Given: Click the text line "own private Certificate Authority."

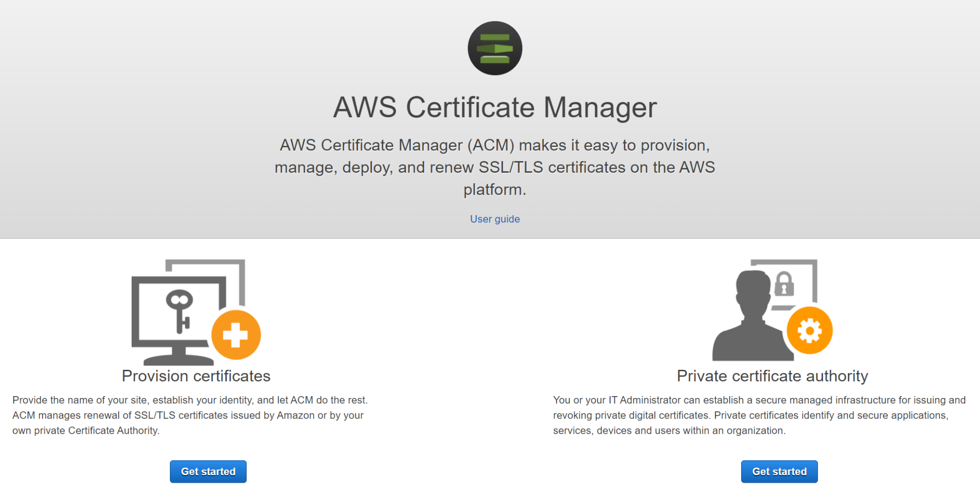Looking at the screenshot, I should pos(86,431).
